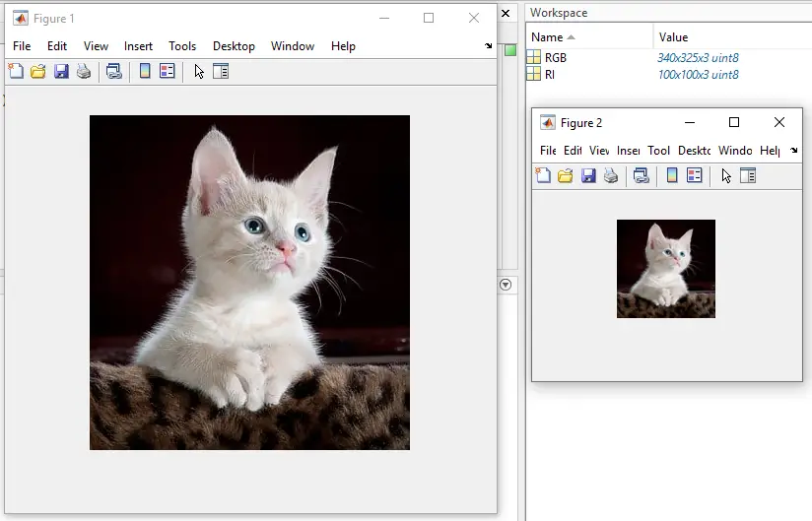This screenshot has width=812, height=521.
Task: Open View menu in Figure 2
Action: [598, 151]
